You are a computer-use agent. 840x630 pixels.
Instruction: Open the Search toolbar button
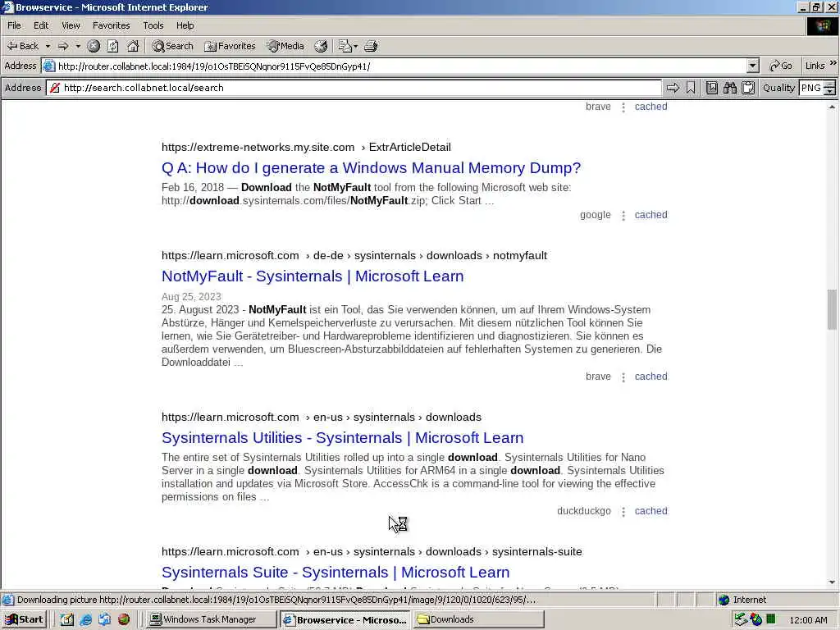point(172,46)
